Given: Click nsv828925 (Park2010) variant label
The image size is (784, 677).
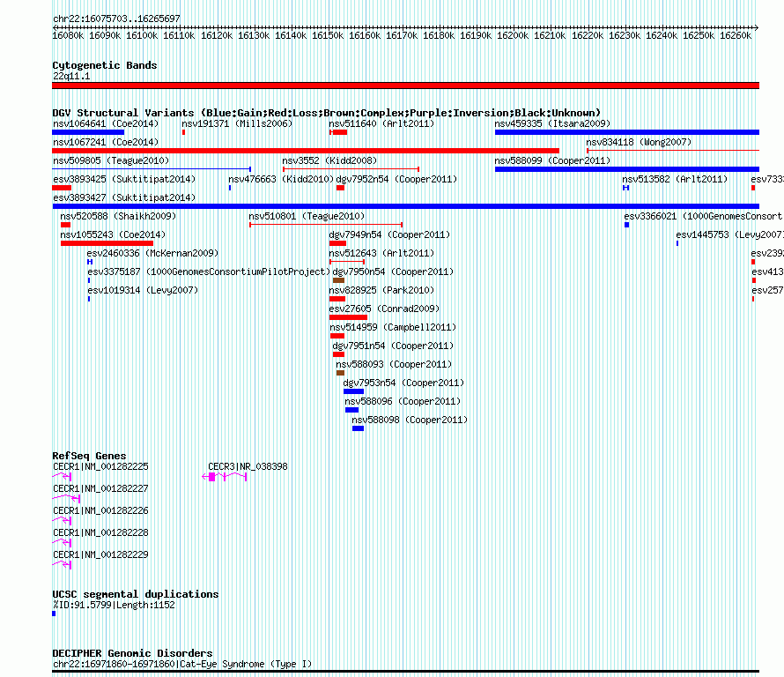Looking at the screenshot, I should (381, 290).
